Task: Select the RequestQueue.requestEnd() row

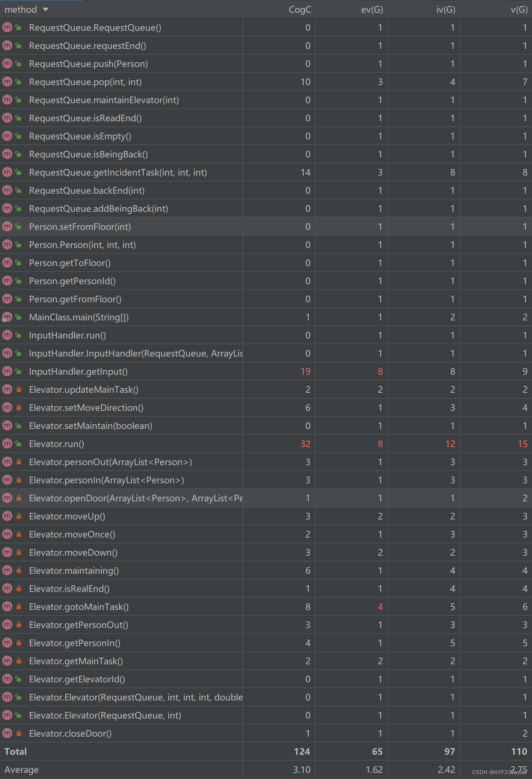Action: [x=266, y=46]
